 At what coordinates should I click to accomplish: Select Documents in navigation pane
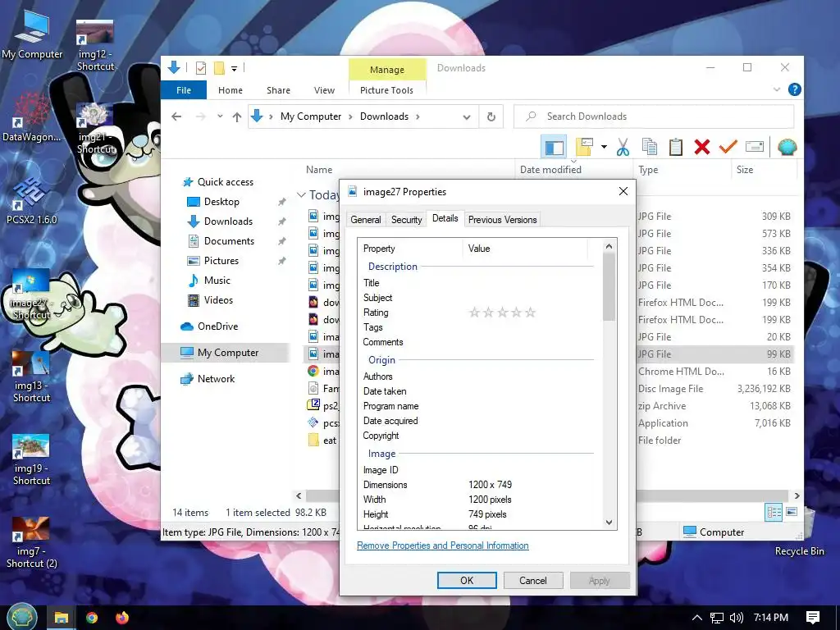229,241
